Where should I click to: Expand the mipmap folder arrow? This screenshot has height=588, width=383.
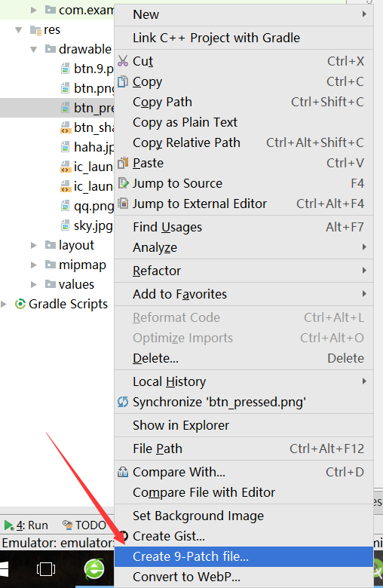point(33,265)
